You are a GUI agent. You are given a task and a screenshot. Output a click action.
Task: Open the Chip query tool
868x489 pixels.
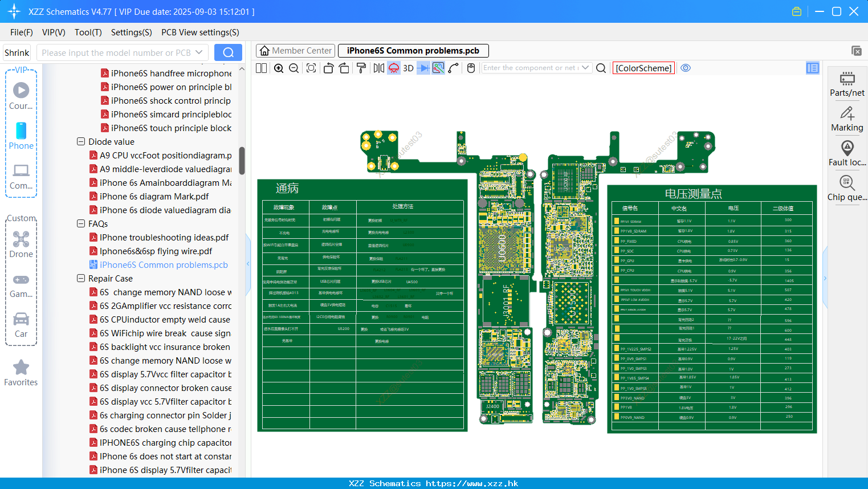tap(847, 189)
